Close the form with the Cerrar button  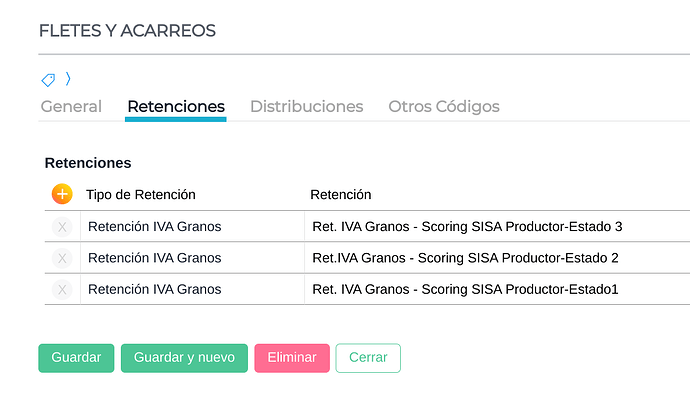click(368, 357)
